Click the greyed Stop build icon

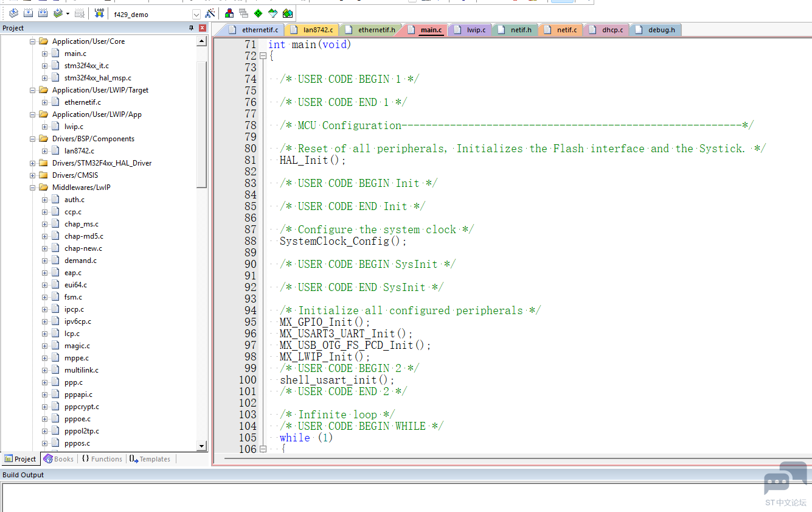[80, 13]
